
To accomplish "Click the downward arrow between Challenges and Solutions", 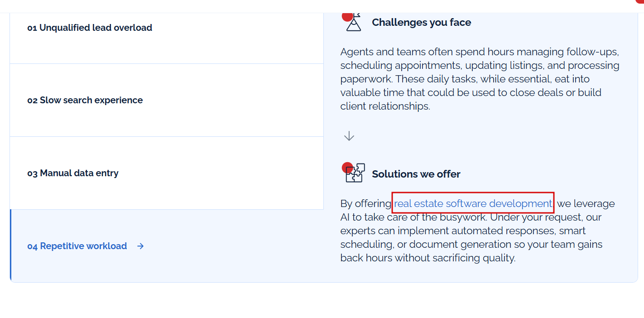I will (x=349, y=136).
